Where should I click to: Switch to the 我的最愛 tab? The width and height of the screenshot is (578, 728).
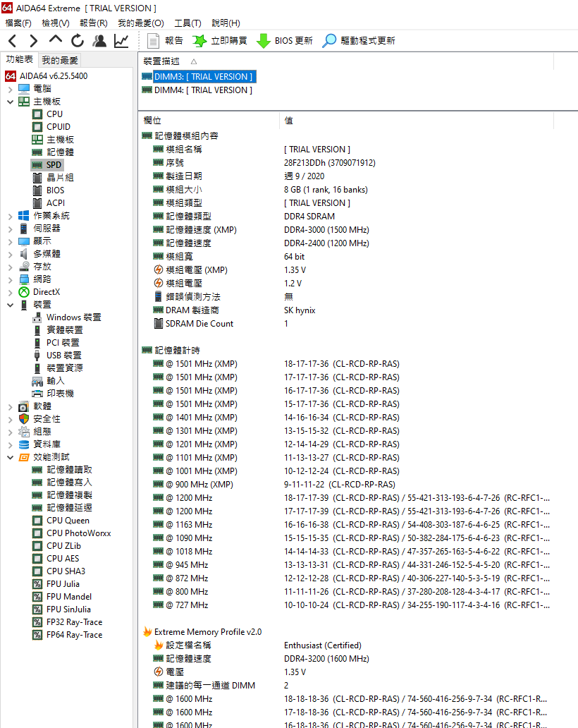pos(61,60)
